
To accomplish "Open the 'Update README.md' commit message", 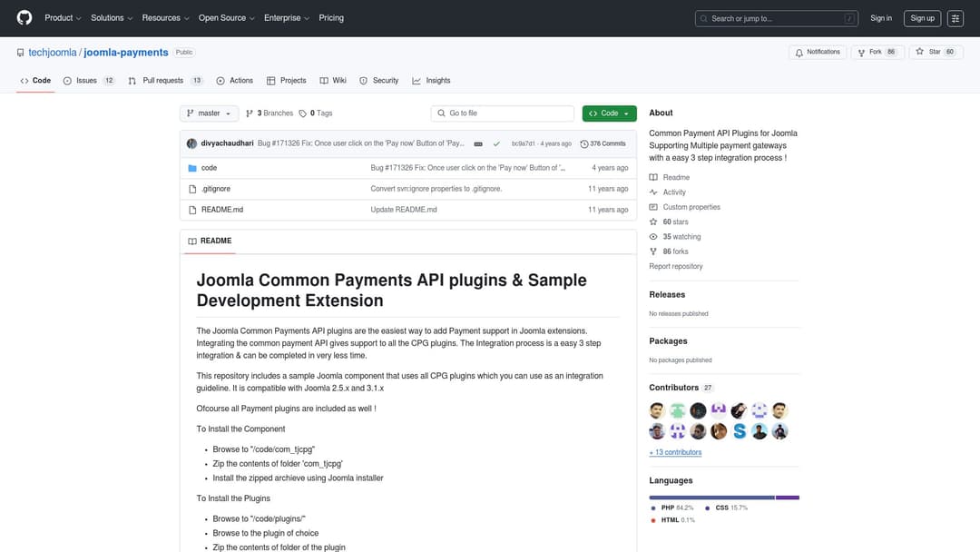I will [x=404, y=210].
